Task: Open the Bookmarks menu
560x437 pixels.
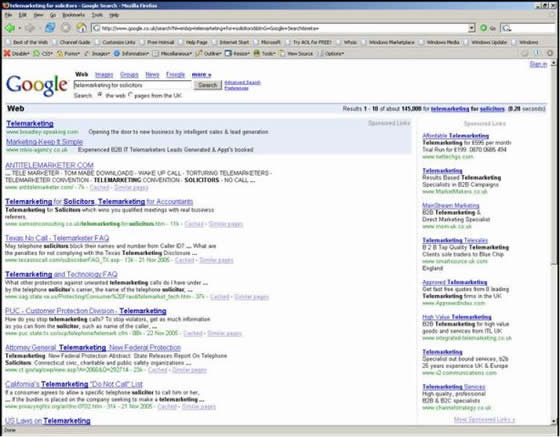Action: pos(74,15)
